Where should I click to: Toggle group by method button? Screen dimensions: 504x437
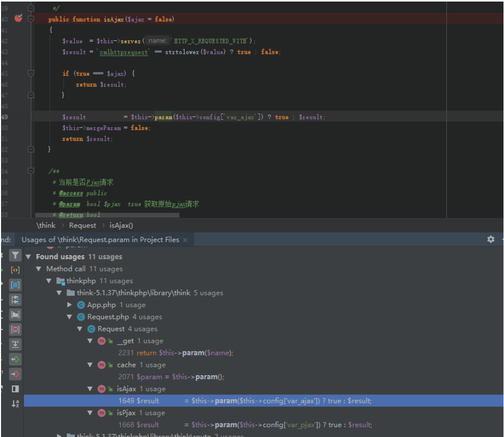[x=15, y=330]
